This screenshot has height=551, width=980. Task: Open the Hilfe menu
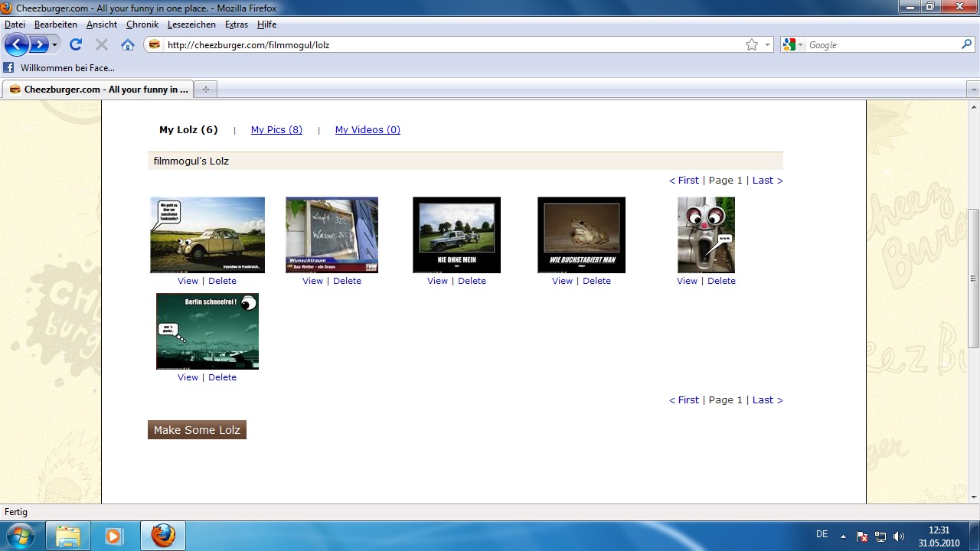(x=266, y=24)
